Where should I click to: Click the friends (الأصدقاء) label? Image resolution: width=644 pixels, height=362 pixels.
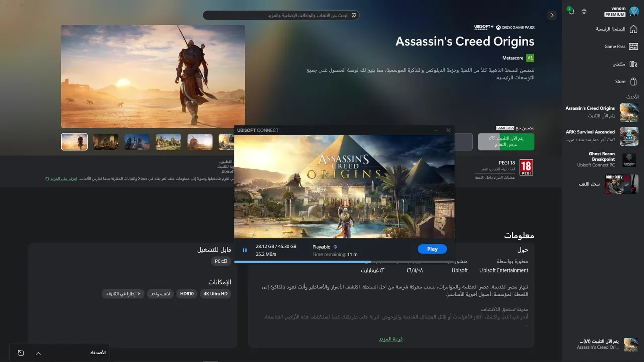coord(98,353)
